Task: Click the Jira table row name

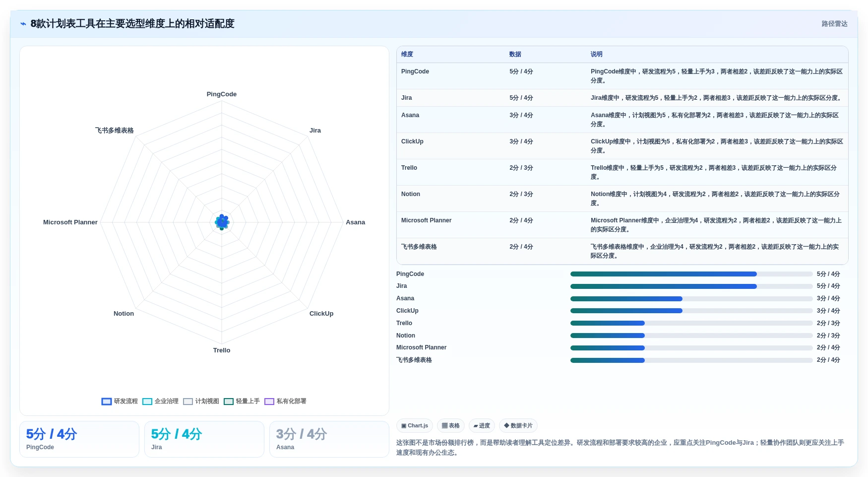Action: 407,98
